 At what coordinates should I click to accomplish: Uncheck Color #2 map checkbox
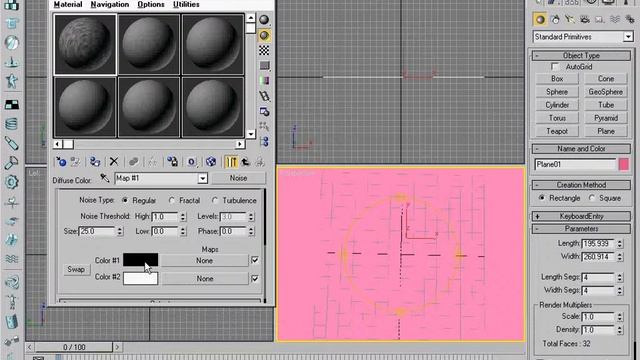coord(255,278)
